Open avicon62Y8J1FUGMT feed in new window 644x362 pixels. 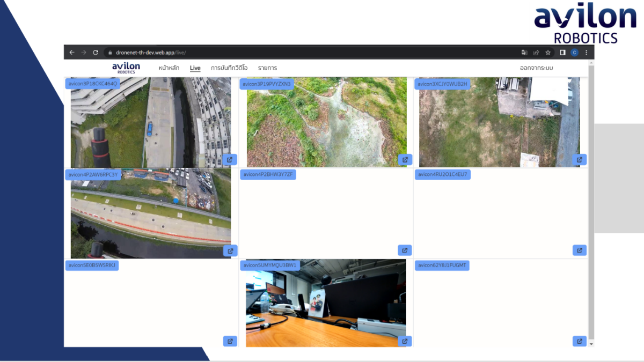[580, 341]
